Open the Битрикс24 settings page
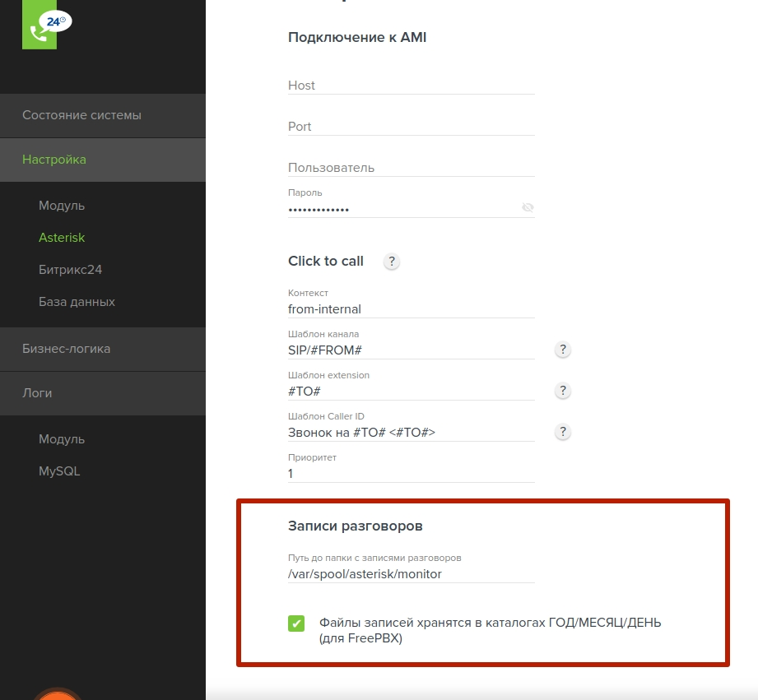The width and height of the screenshot is (758, 700). click(x=70, y=270)
